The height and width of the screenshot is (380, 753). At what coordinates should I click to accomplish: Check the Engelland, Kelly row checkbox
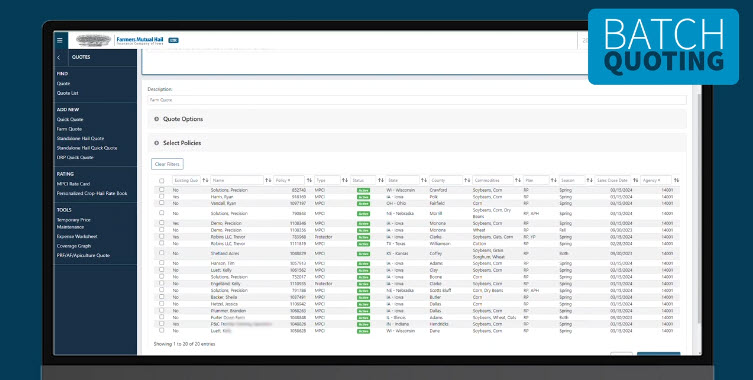coord(162,283)
